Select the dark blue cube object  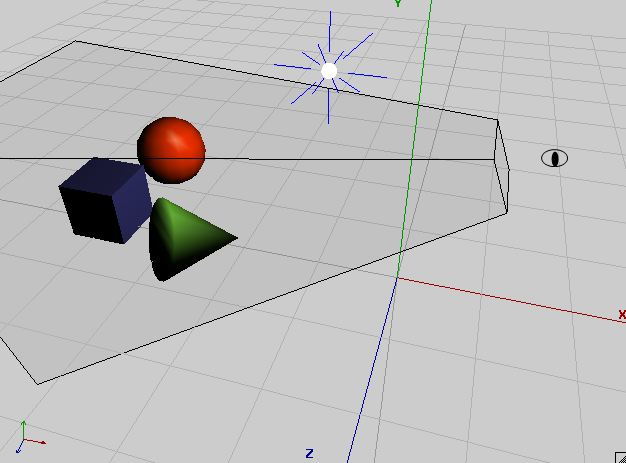(x=105, y=200)
